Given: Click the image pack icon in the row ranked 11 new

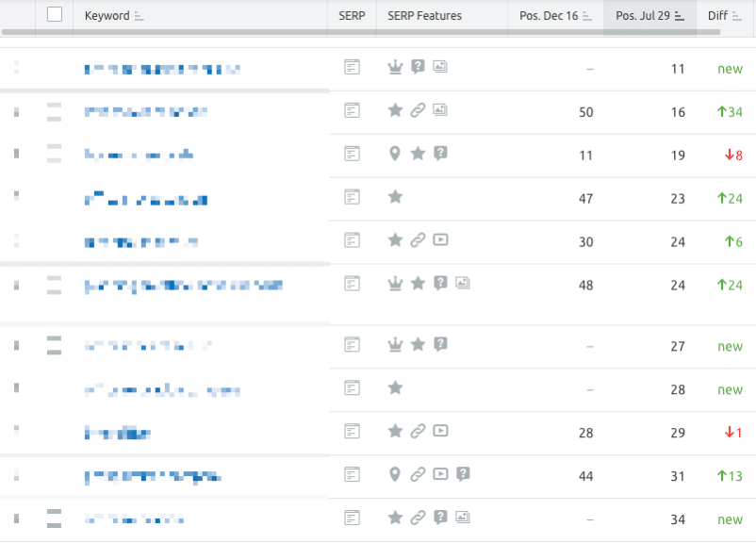Looking at the screenshot, I should pyautogui.click(x=439, y=67).
